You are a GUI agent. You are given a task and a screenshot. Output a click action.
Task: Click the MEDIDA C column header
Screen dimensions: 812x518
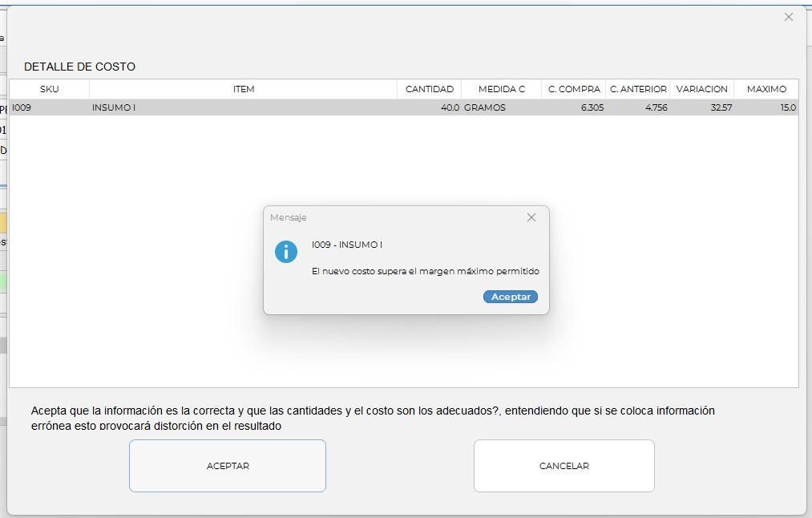[x=501, y=89]
